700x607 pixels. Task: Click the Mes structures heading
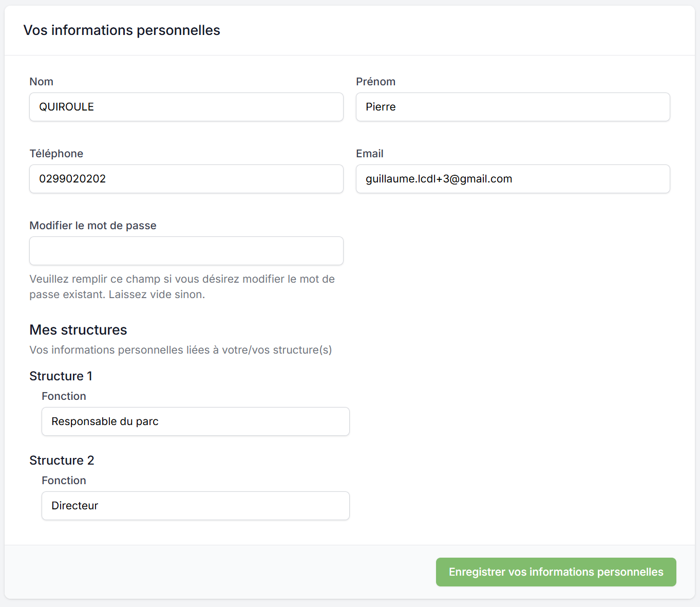tap(78, 330)
